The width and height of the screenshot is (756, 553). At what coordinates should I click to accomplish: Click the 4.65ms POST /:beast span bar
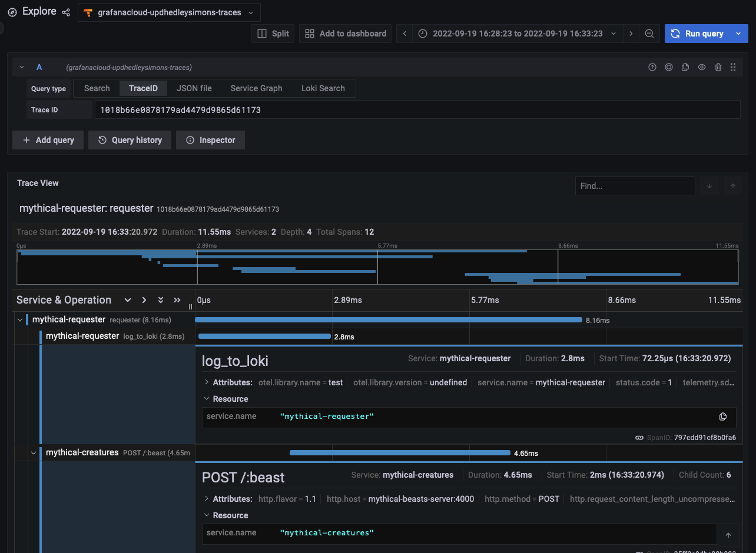(x=400, y=453)
